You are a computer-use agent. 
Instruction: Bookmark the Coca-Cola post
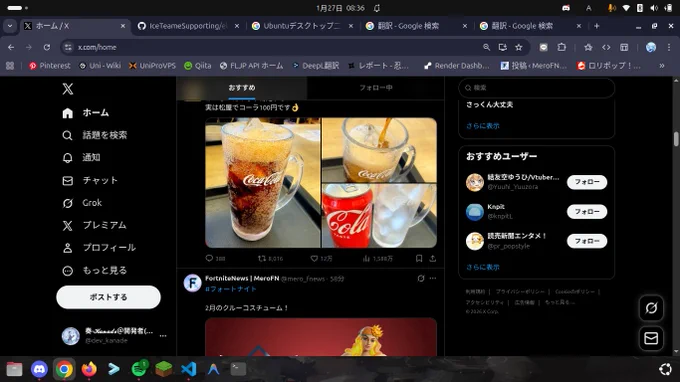pyautogui.click(x=419, y=258)
